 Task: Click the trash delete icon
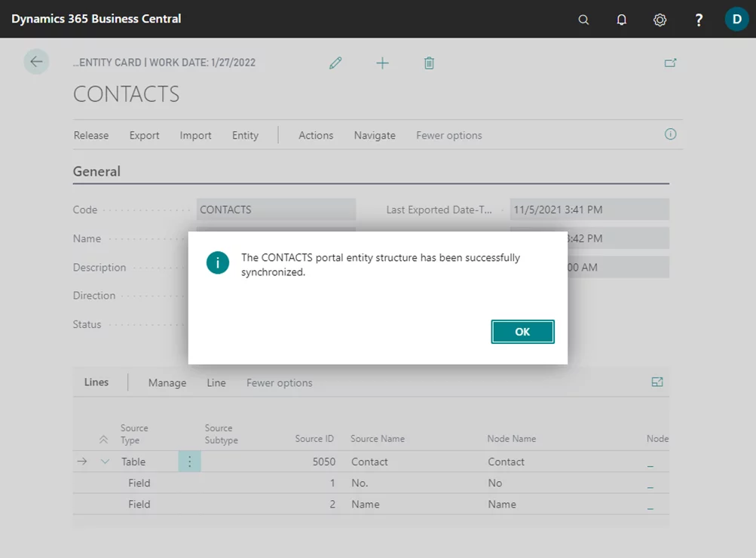pyautogui.click(x=429, y=63)
